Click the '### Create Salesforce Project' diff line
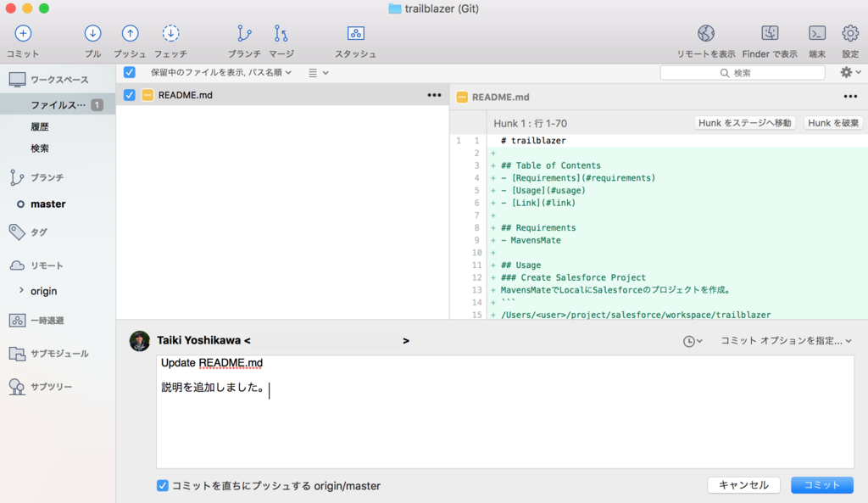This screenshot has width=868, height=503. [573, 277]
